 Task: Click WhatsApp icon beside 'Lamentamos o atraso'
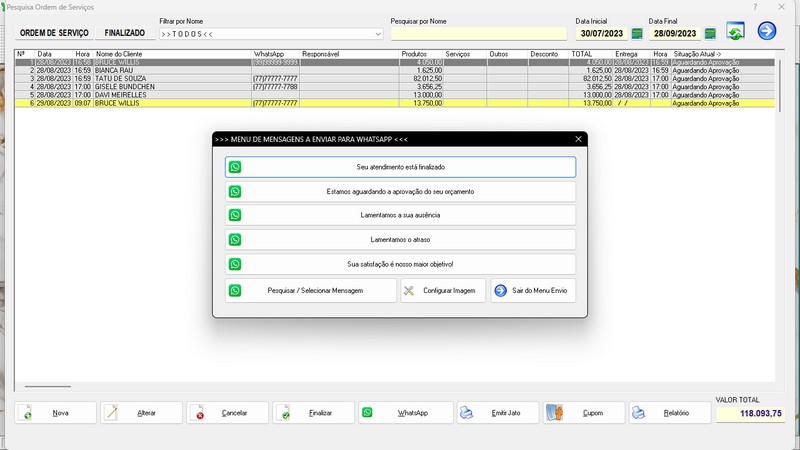click(235, 240)
